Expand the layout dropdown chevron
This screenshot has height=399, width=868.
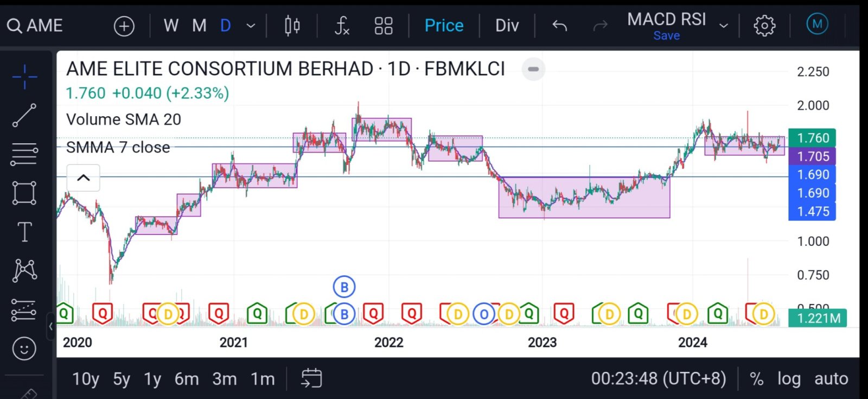pos(723,26)
